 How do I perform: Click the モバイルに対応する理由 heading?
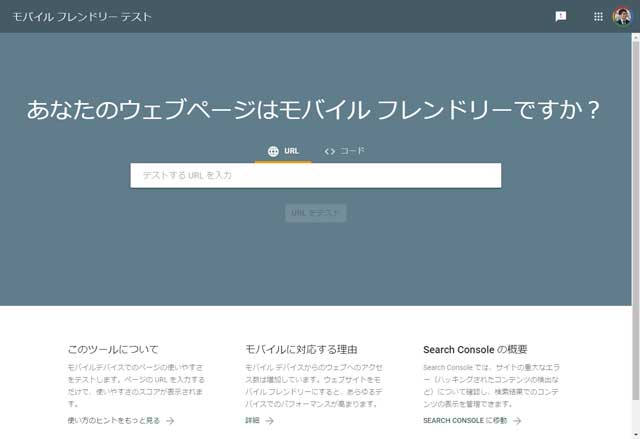coord(301,350)
